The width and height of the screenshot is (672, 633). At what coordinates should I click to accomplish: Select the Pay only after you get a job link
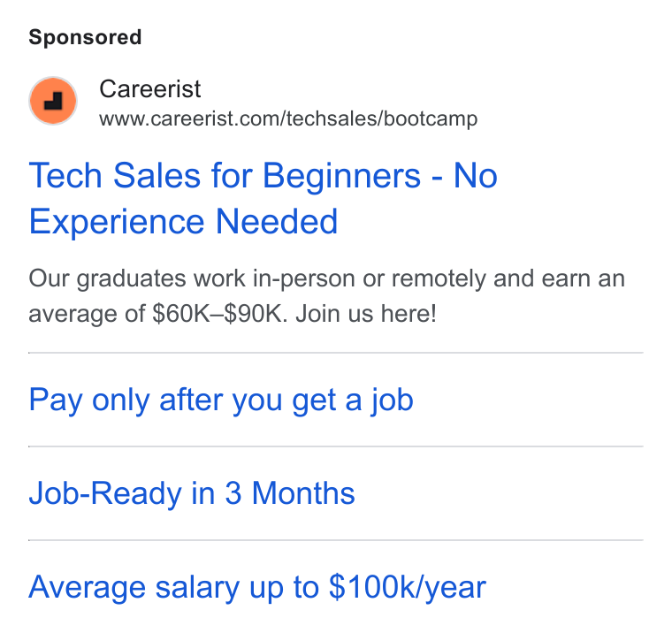(x=221, y=400)
